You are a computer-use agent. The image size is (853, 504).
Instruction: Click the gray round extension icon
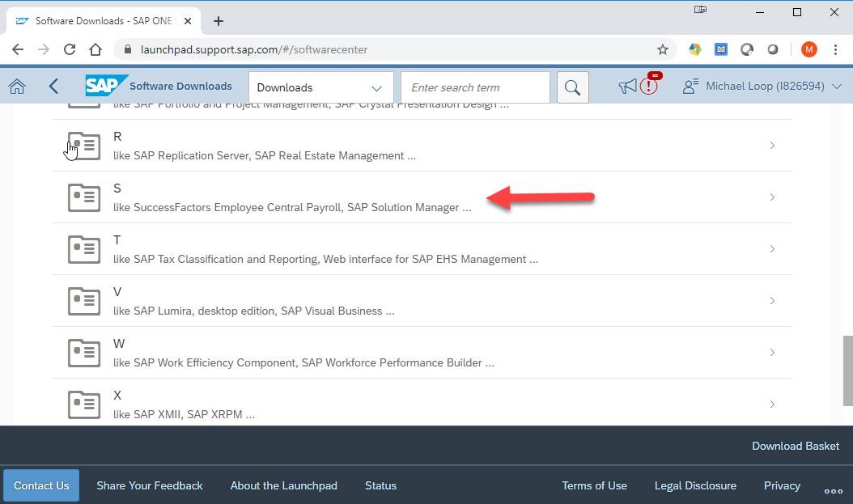773,49
